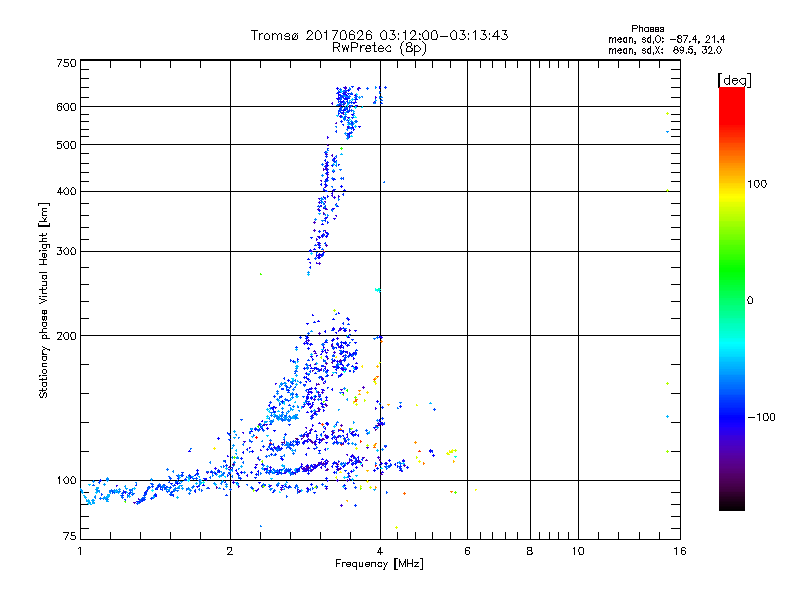Click the 75 tick on the height axis
The height and width of the screenshot is (600, 800).
[x=68, y=539]
